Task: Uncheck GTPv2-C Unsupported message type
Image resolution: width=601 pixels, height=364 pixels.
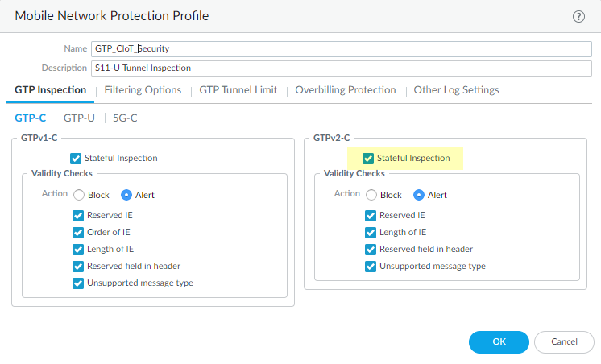Action: point(371,267)
